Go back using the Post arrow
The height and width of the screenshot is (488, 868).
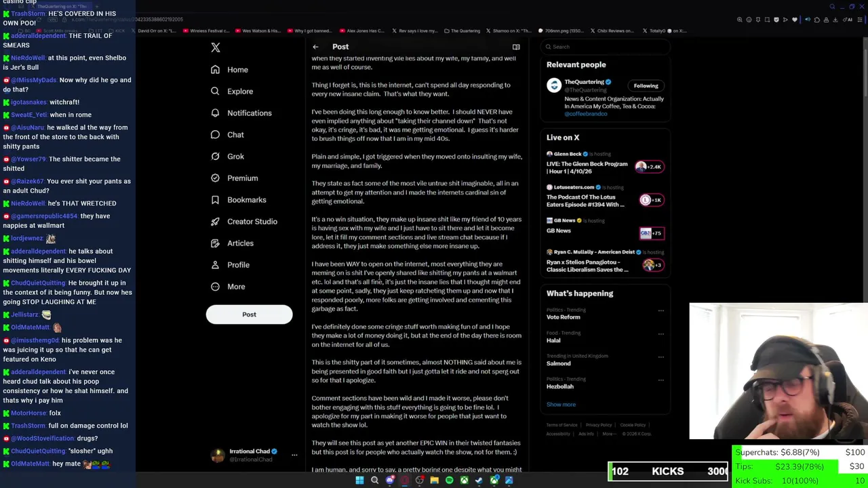click(x=315, y=47)
